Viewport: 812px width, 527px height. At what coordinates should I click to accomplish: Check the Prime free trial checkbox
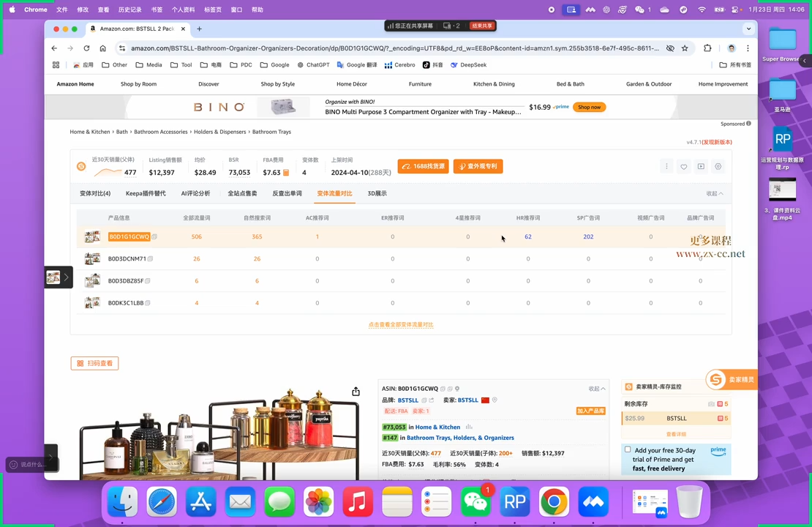tap(628, 449)
